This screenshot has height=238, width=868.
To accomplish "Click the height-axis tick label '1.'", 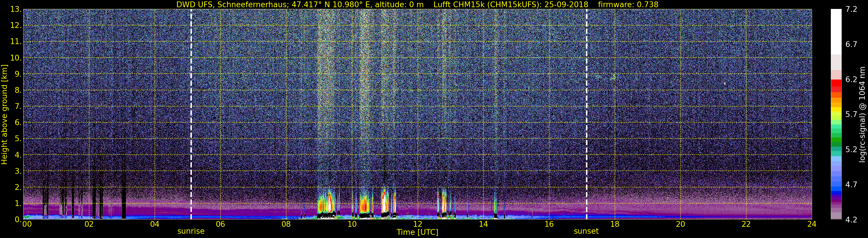I will click(x=18, y=204).
